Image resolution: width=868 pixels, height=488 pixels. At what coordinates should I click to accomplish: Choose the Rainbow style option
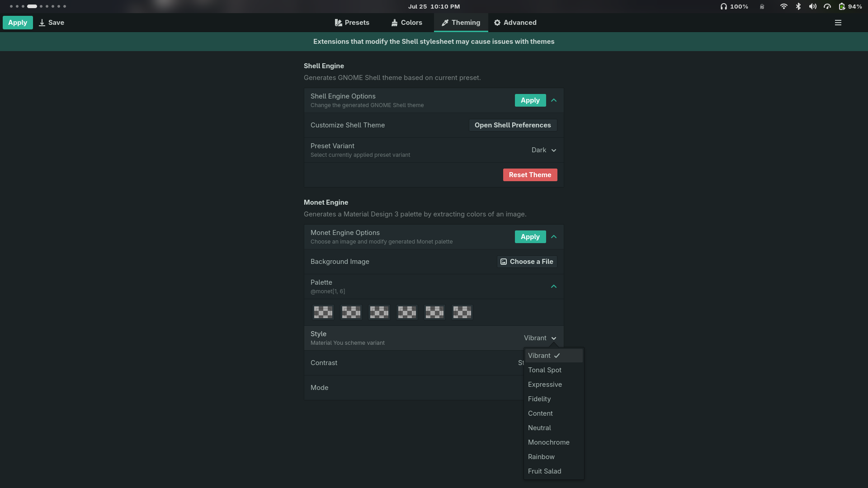(554, 457)
